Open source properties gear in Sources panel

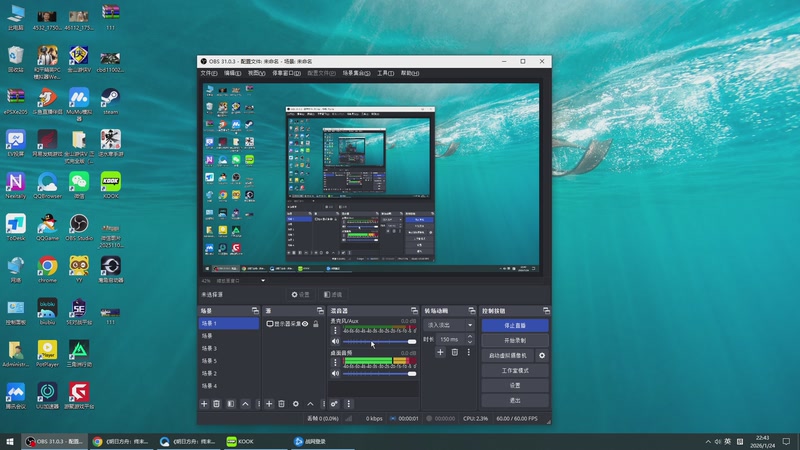[295, 404]
